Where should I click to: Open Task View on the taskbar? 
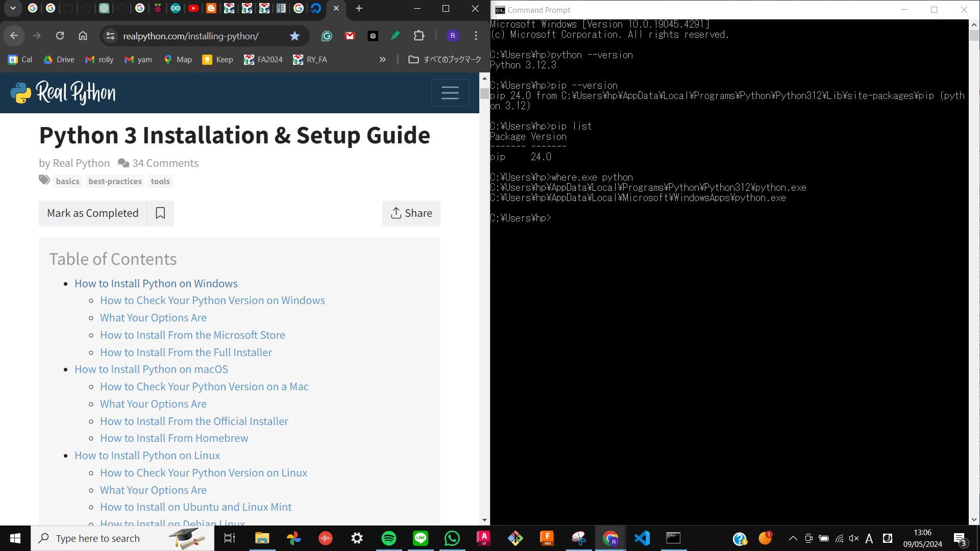[230, 538]
